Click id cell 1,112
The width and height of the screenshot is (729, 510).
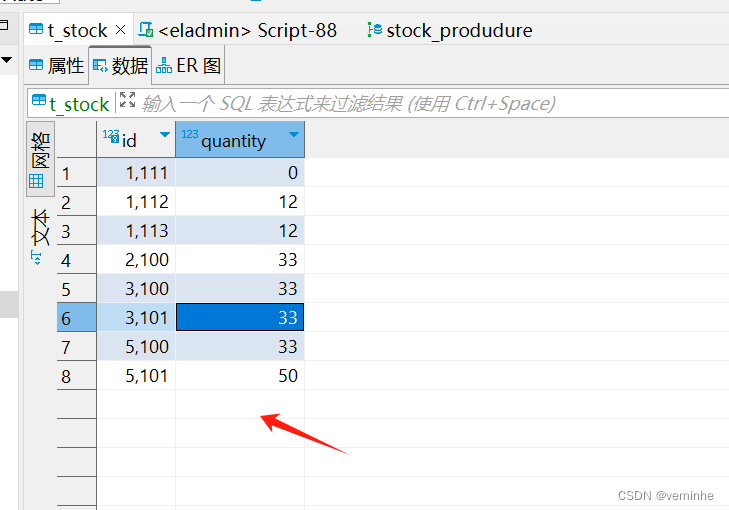(136, 202)
